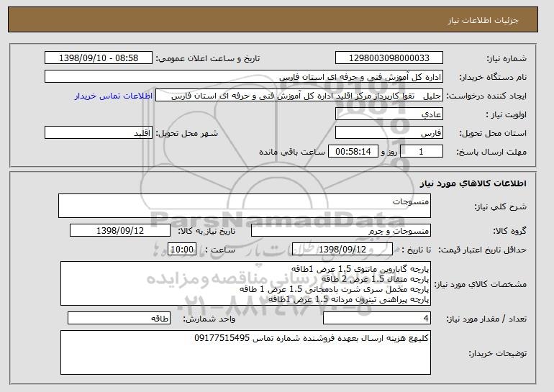Click the label استان محل تحویل

[493, 133]
